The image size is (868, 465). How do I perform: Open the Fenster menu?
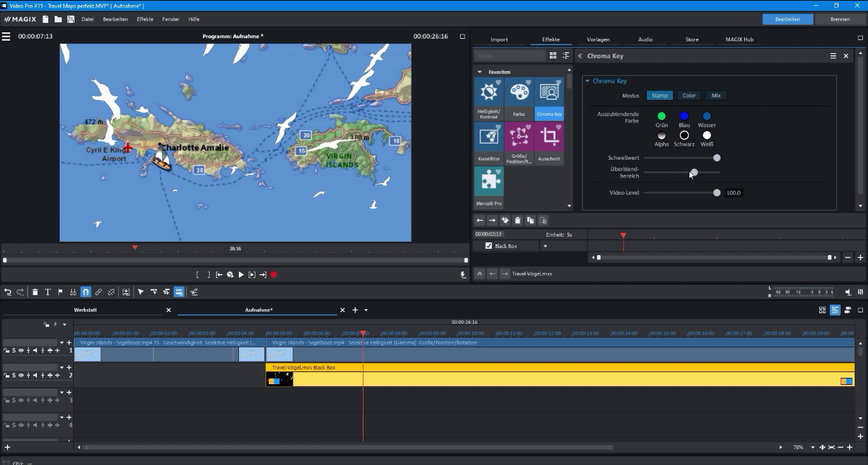(x=170, y=19)
